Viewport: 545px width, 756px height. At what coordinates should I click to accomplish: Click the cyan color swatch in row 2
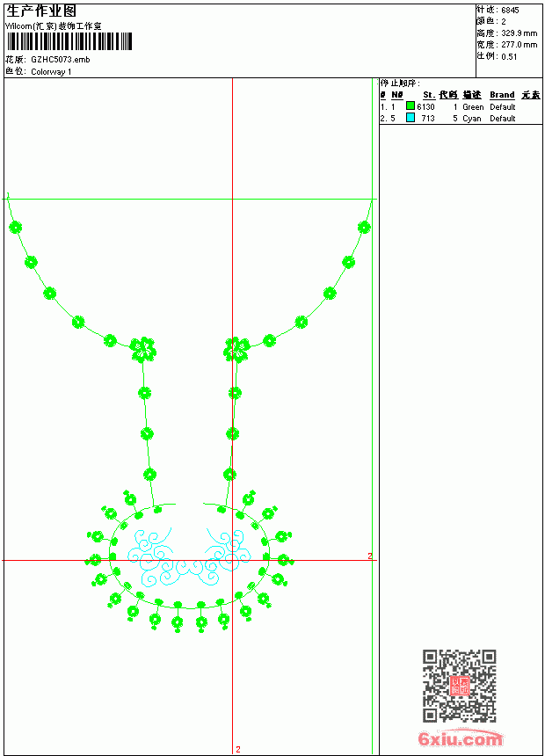click(x=411, y=117)
